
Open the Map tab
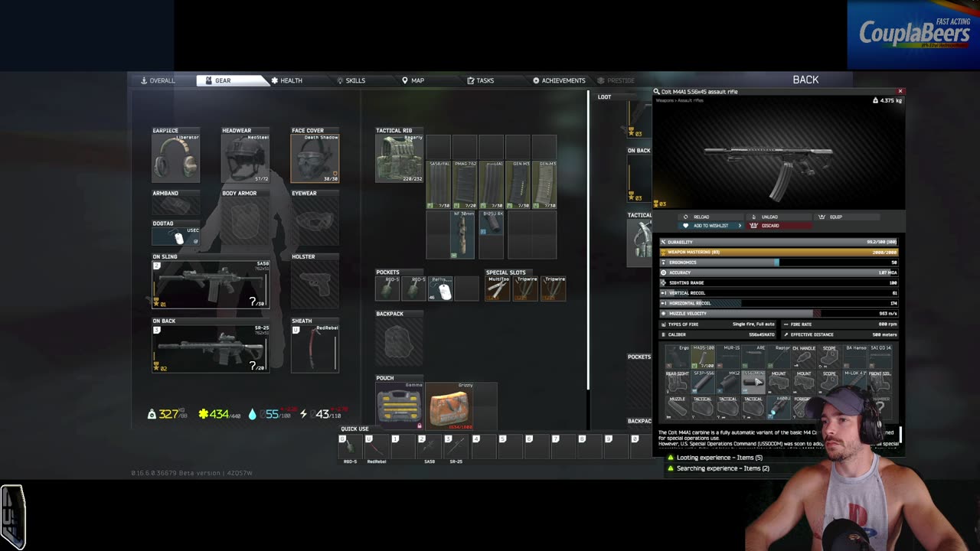coord(413,80)
